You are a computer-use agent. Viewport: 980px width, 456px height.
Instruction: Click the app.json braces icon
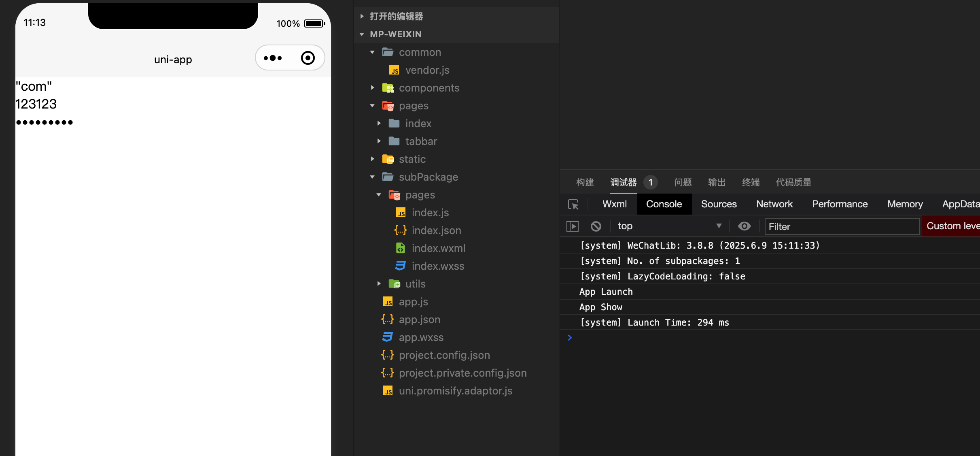pos(388,320)
